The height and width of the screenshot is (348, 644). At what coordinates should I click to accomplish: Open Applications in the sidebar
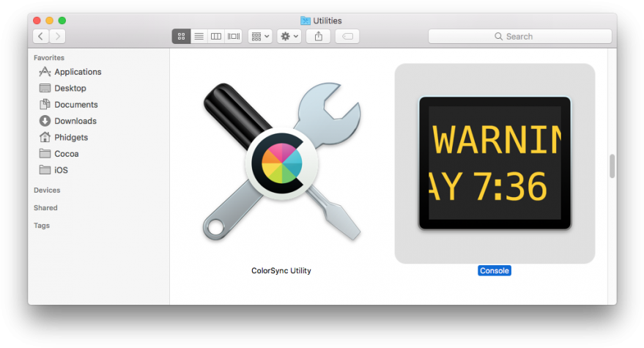(x=78, y=72)
